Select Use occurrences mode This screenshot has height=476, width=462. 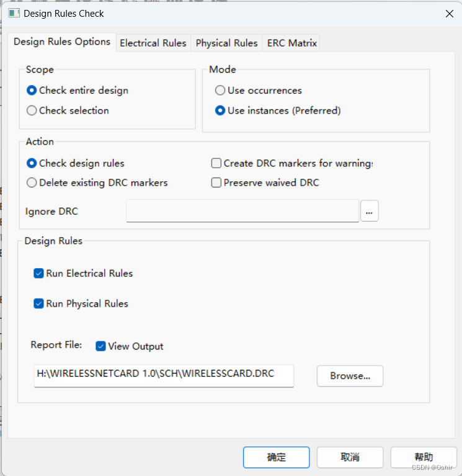[220, 91]
